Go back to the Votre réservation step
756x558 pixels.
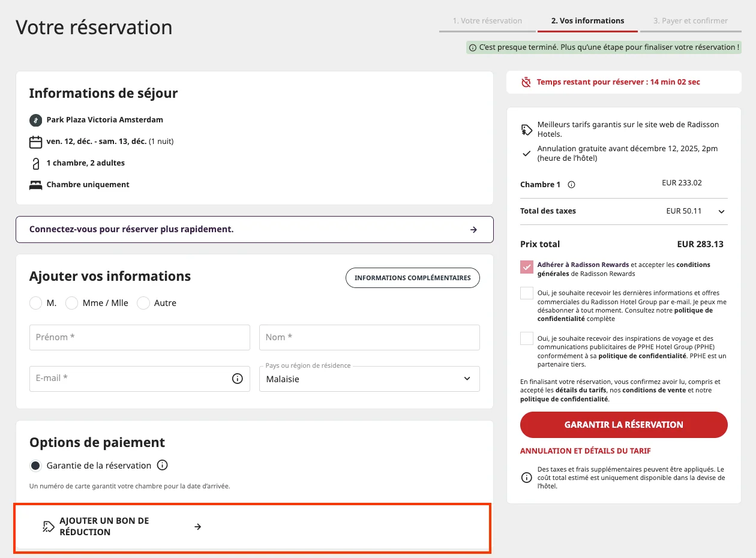pos(487,20)
